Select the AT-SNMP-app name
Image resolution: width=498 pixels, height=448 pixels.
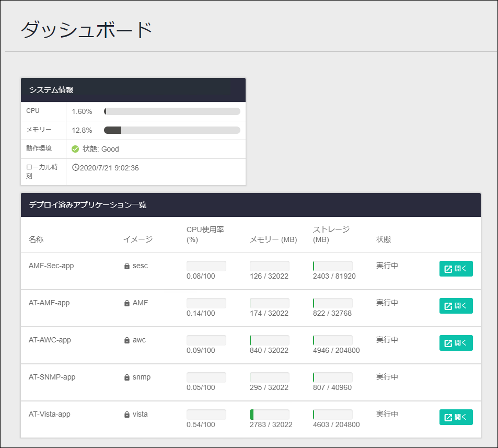[52, 377]
